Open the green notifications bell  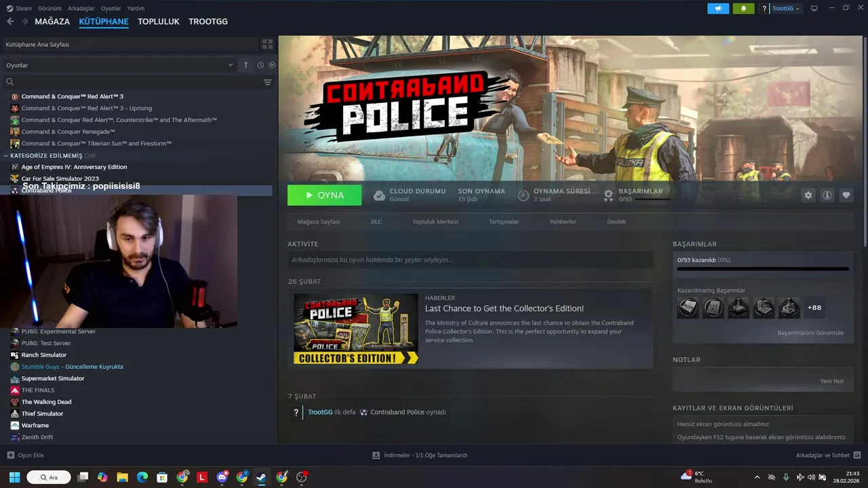pyautogui.click(x=743, y=9)
